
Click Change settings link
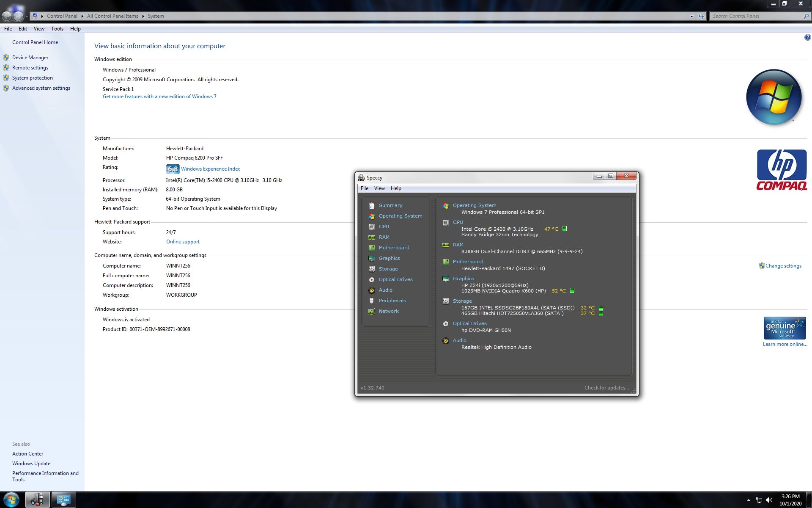pyautogui.click(x=783, y=266)
